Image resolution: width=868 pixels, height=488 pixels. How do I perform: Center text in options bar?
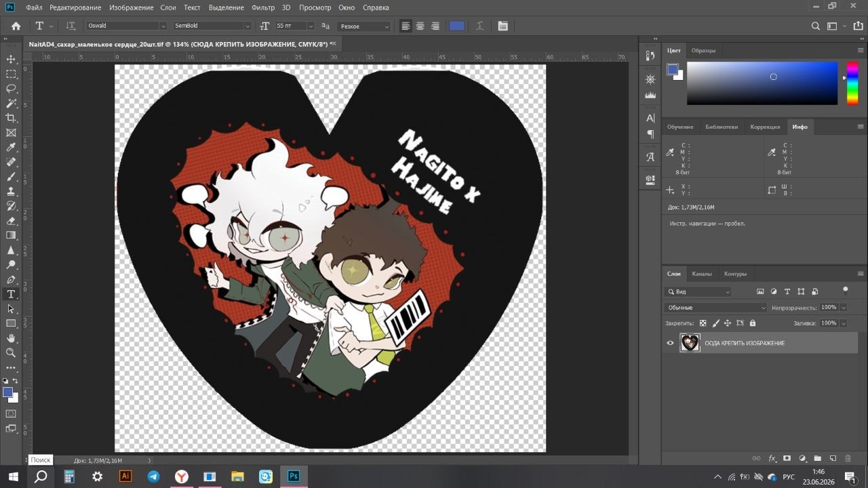click(420, 26)
